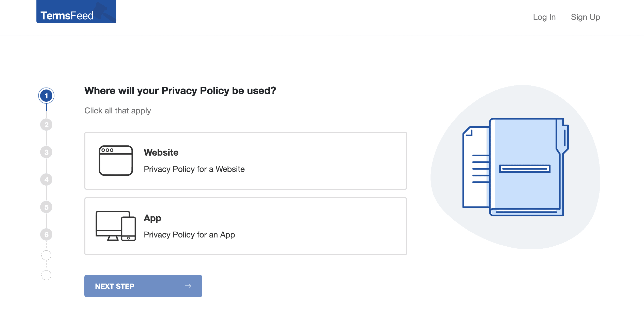The height and width of the screenshot is (329, 644).
Task: Click the browser window Website icon
Action: [x=116, y=160]
